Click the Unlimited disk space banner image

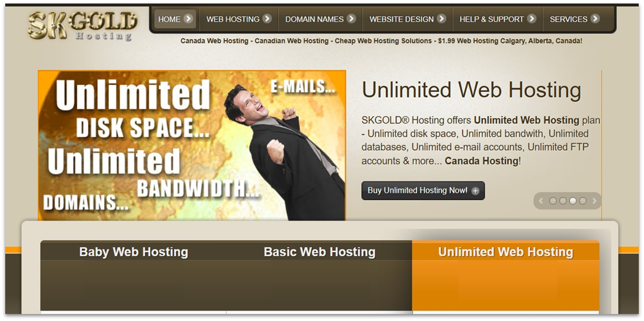tap(192, 145)
